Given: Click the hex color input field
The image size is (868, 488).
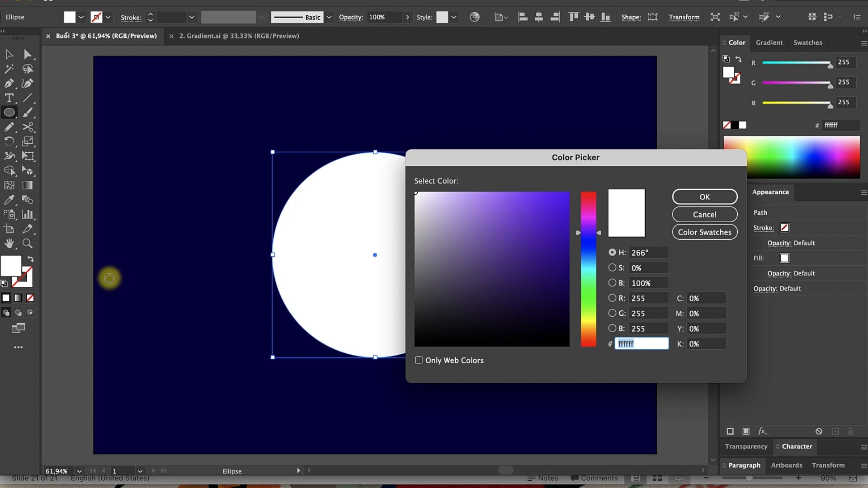Looking at the screenshot, I should tap(642, 344).
